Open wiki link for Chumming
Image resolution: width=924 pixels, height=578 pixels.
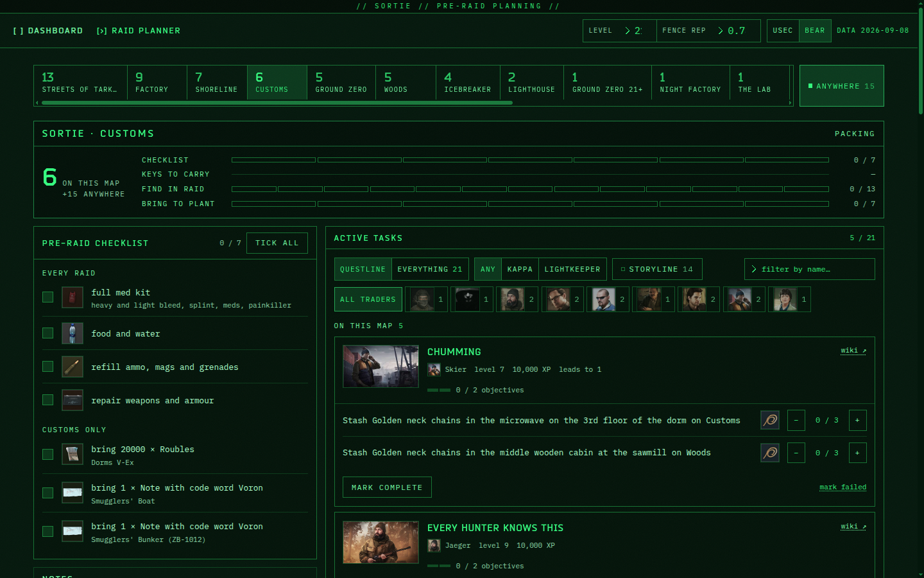coord(853,351)
